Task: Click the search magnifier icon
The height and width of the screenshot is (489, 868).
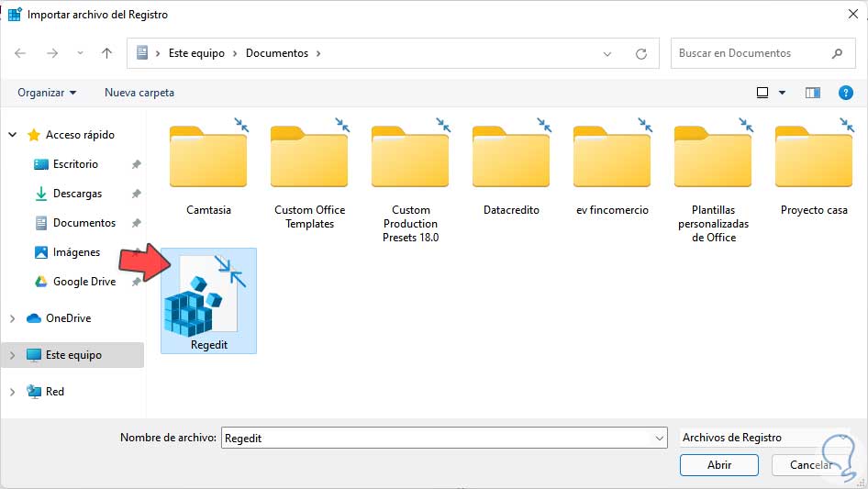Action: [837, 53]
